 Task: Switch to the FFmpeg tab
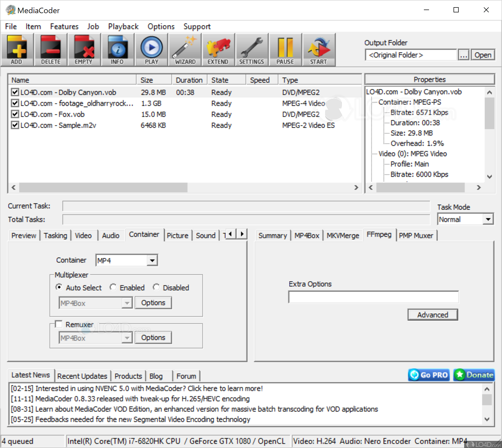pos(379,235)
